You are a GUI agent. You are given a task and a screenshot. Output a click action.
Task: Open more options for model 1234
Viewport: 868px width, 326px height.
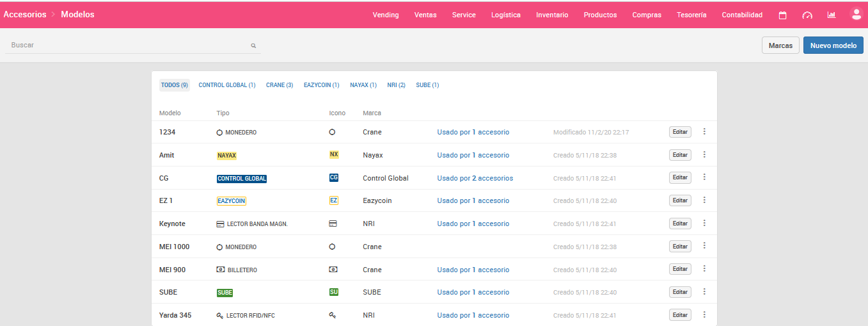point(704,131)
